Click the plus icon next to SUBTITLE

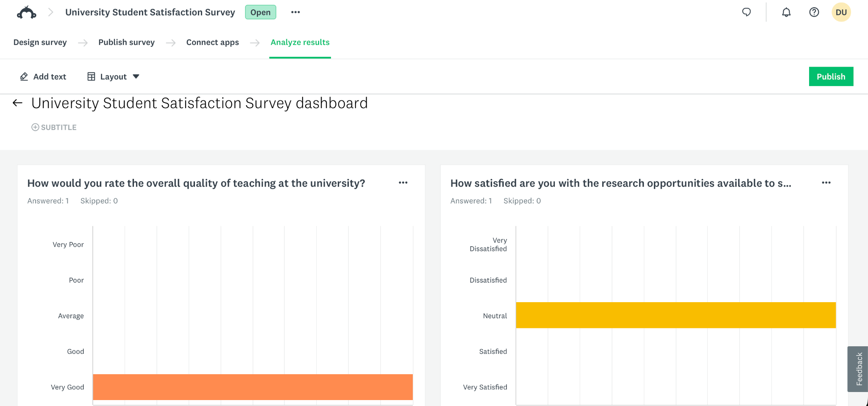(35, 127)
